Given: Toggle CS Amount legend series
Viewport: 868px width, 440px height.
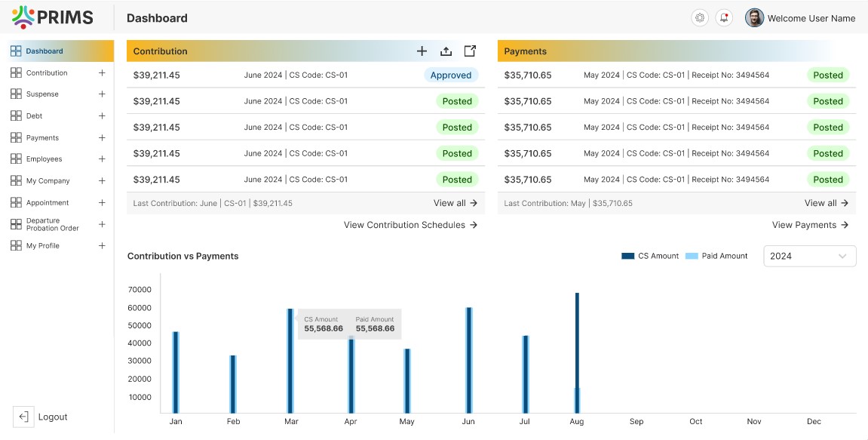Looking at the screenshot, I should (x=650, y=256).
